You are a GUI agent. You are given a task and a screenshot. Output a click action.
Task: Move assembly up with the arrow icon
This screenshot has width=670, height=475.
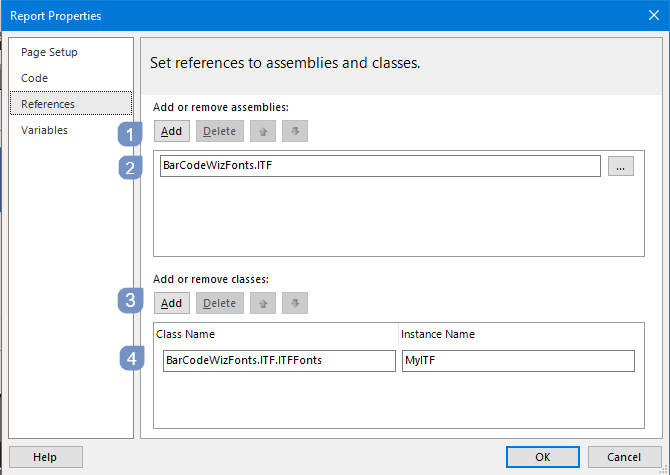(x=263, y=131)
